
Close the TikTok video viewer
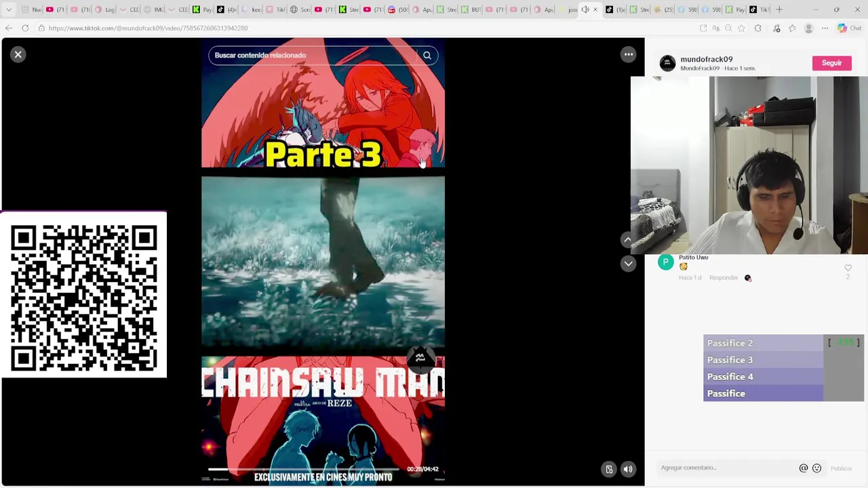pyautogui.click(x=18, y=54)
